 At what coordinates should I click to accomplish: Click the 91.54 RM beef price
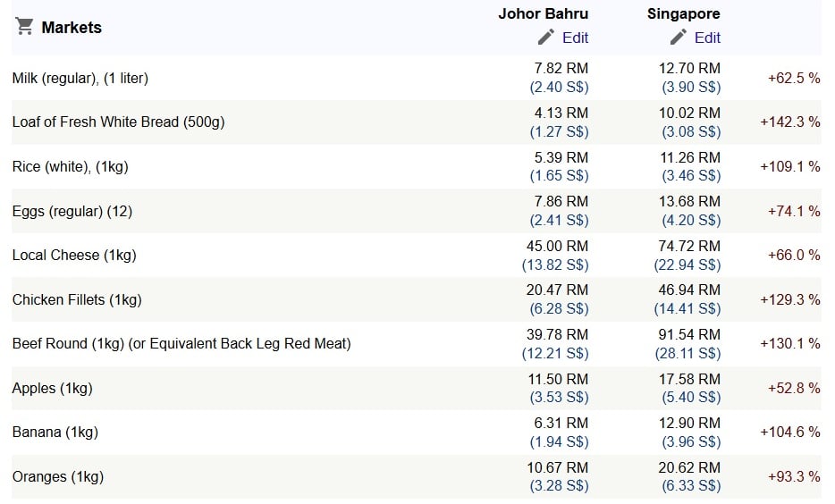[x=689, y=335]
